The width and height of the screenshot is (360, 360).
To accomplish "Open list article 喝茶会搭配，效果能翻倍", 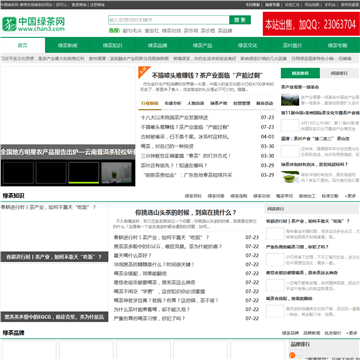I will (140, 274).
